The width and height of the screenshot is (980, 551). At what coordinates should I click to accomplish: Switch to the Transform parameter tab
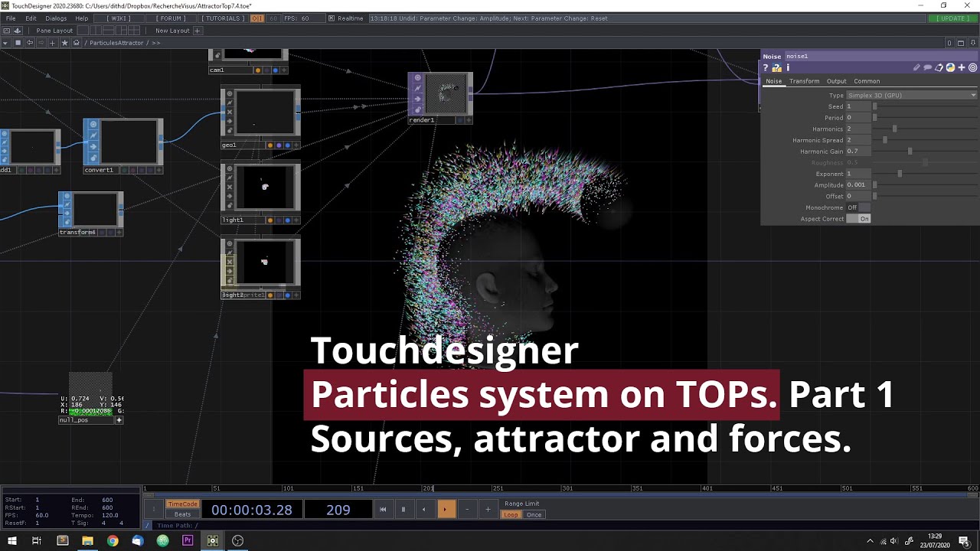[x=804, y=81]
